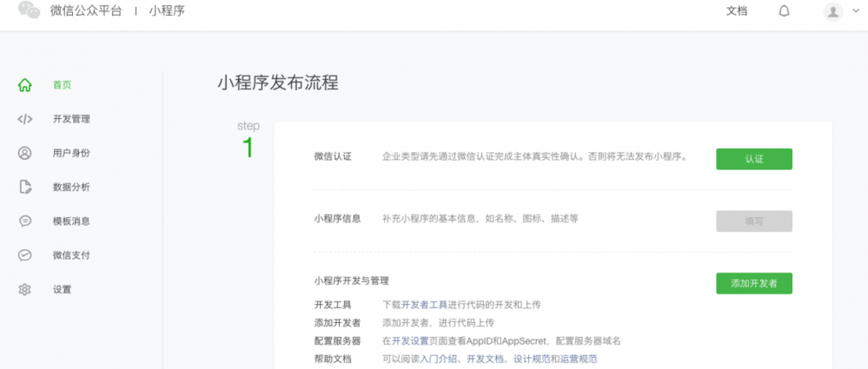Click the 小程序开发与管理 label
The height and width of the screenshot is (369, 868).
351,281
